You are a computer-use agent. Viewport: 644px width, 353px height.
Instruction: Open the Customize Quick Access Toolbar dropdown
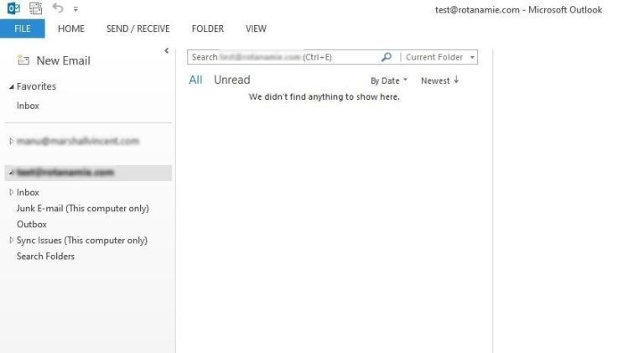click(75, 8)
